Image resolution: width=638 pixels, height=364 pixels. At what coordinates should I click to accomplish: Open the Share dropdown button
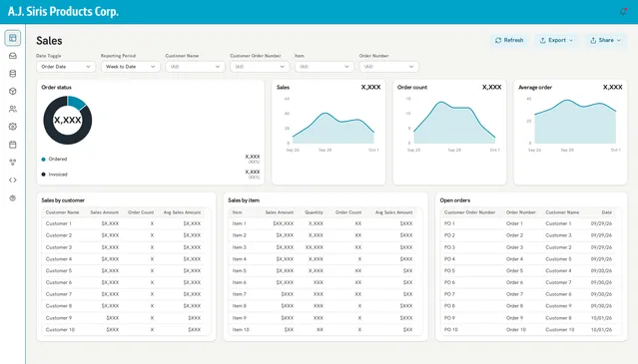[605, 40]
